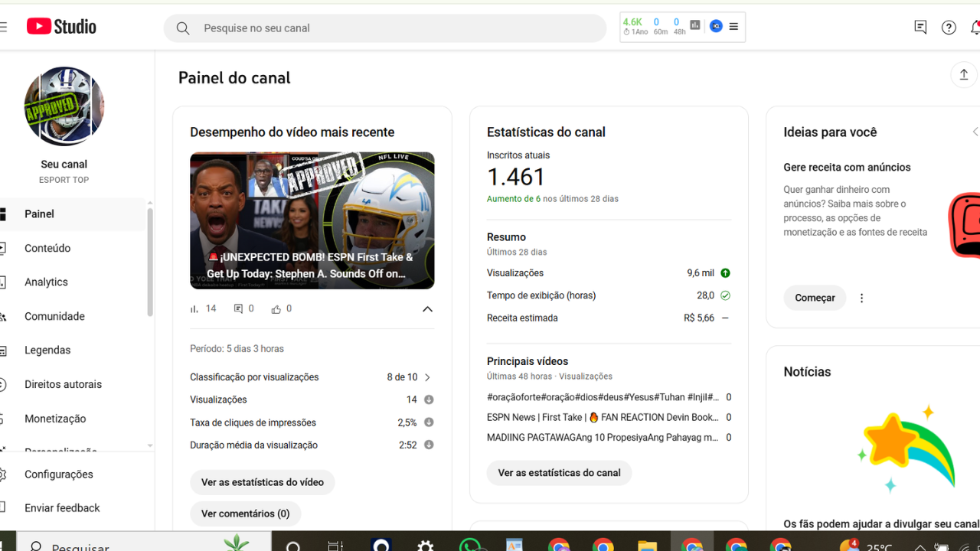The image size is (980, 551).
Task: Open the bar chart stats extension icon
Action: click(695, 25)
